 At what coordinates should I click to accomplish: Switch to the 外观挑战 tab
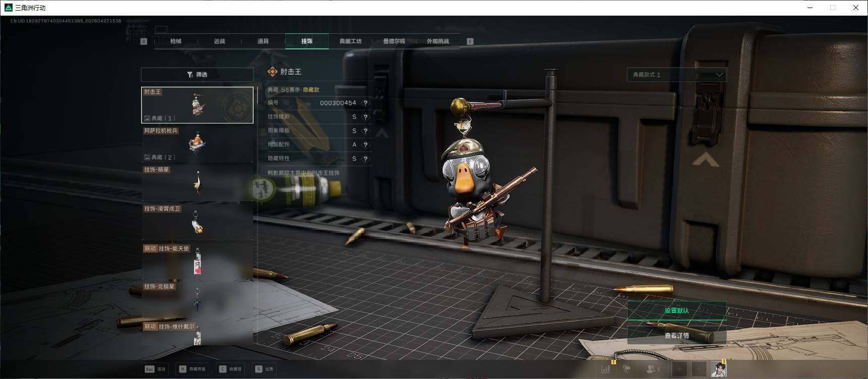pyautogui.click(x=438, y=41)
